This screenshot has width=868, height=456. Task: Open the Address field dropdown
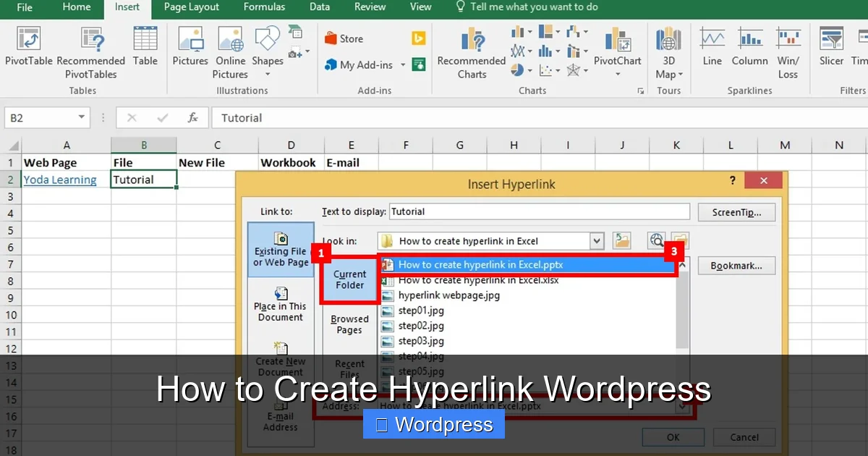[x=681, y=406]
